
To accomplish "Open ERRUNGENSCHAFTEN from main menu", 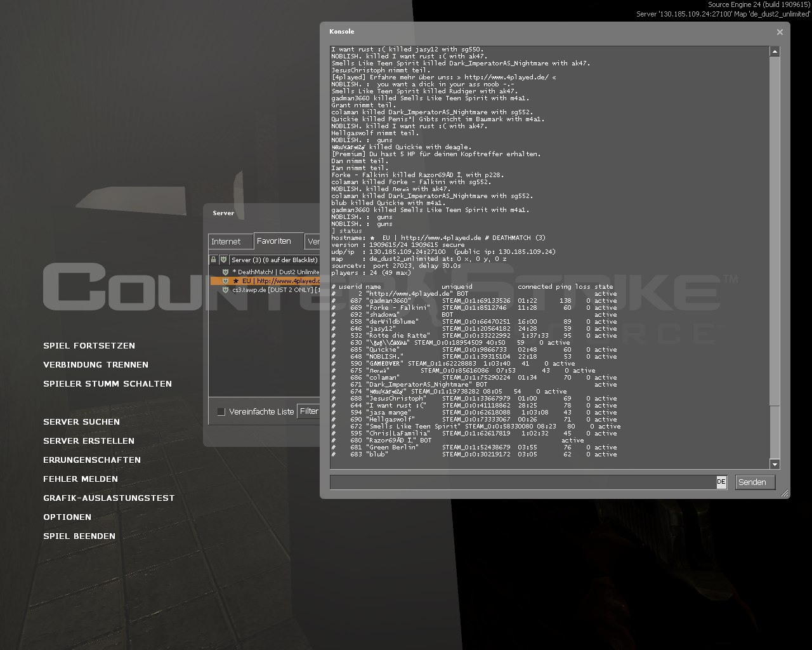I will tap(92, 460).
